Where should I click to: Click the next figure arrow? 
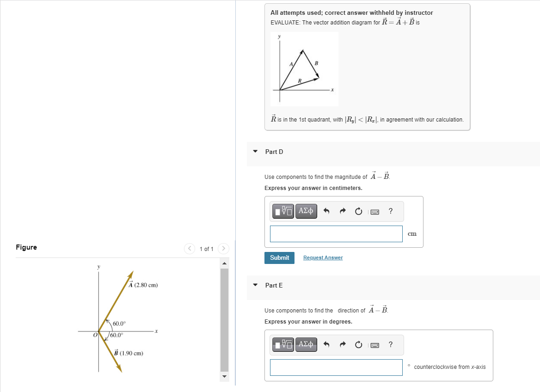(223, 248)
